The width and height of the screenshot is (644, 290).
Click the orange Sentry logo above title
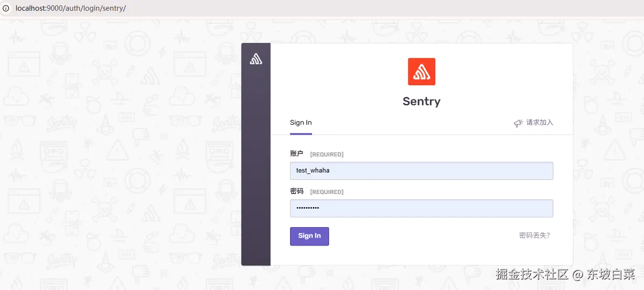coord(421,72)
